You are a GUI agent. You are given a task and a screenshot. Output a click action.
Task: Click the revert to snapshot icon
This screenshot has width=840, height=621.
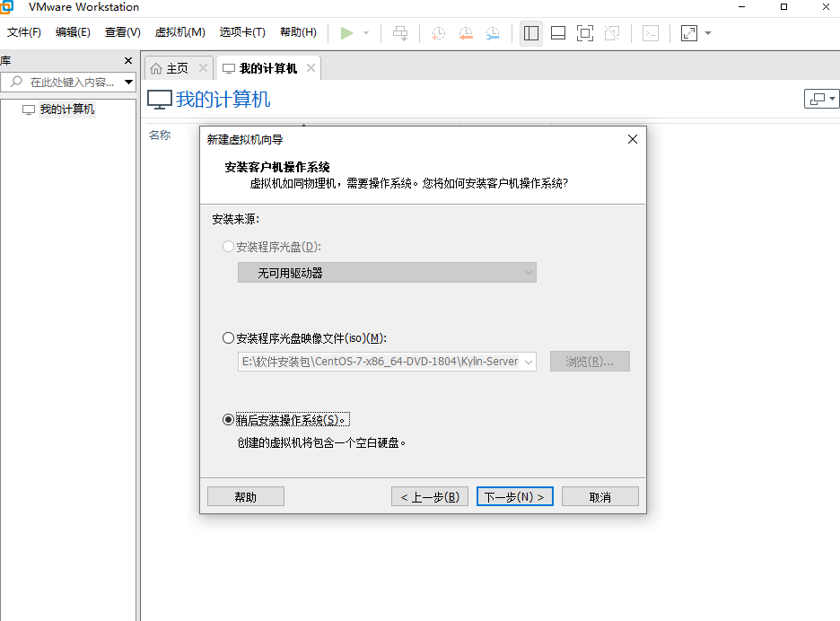click(466, 33)
